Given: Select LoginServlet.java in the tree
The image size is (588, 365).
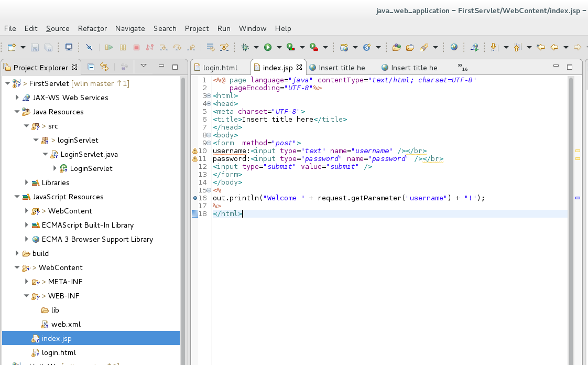Looking at the screenshot, I should coord(89,155).
